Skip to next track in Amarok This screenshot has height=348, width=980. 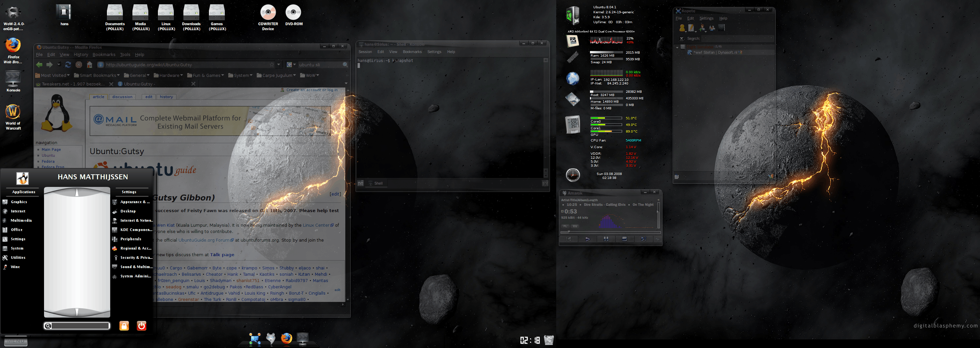[x=643, y=239]
